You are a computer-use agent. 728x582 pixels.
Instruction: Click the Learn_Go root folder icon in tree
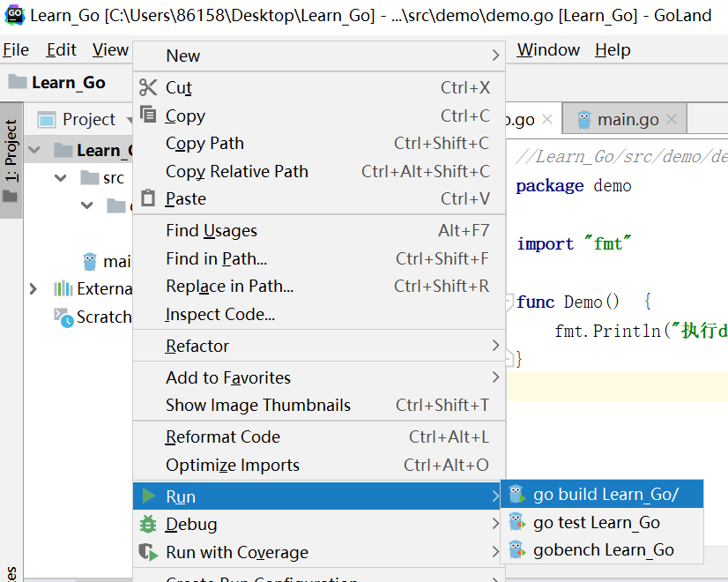point(63,151)
